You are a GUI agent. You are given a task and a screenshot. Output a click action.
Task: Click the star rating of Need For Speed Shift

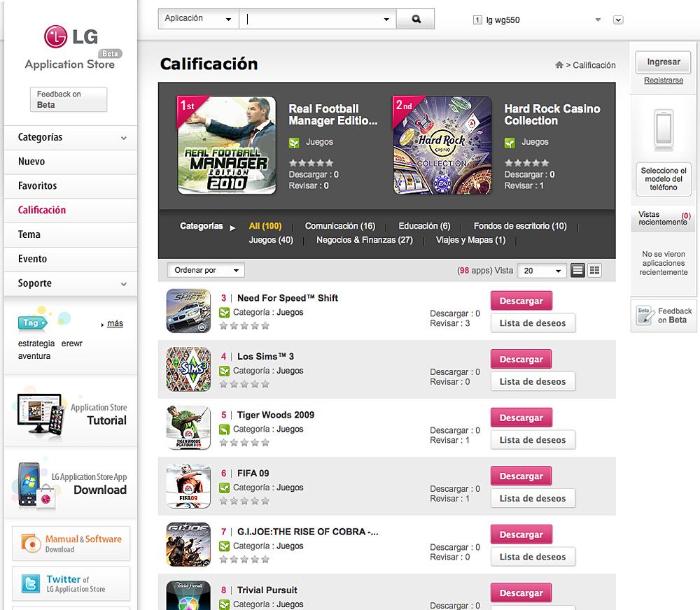point(244,326)
